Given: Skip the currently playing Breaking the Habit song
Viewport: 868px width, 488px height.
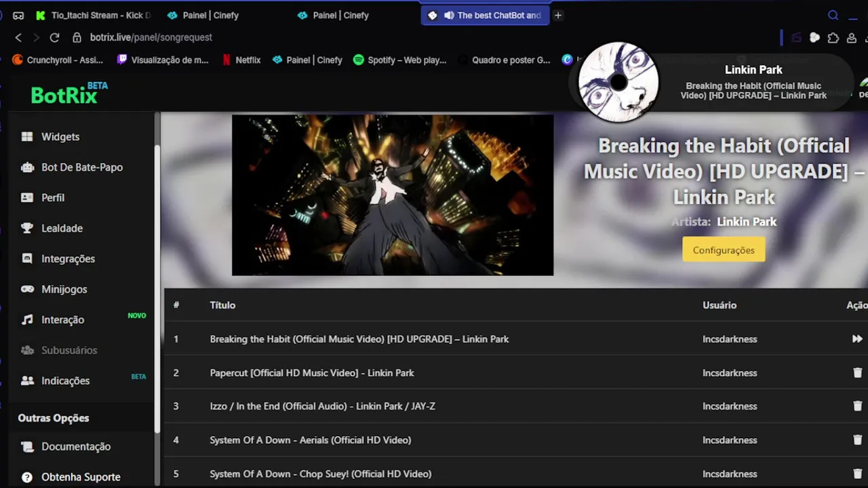Looking at the screenshot, I should click(x=857, y=339).
